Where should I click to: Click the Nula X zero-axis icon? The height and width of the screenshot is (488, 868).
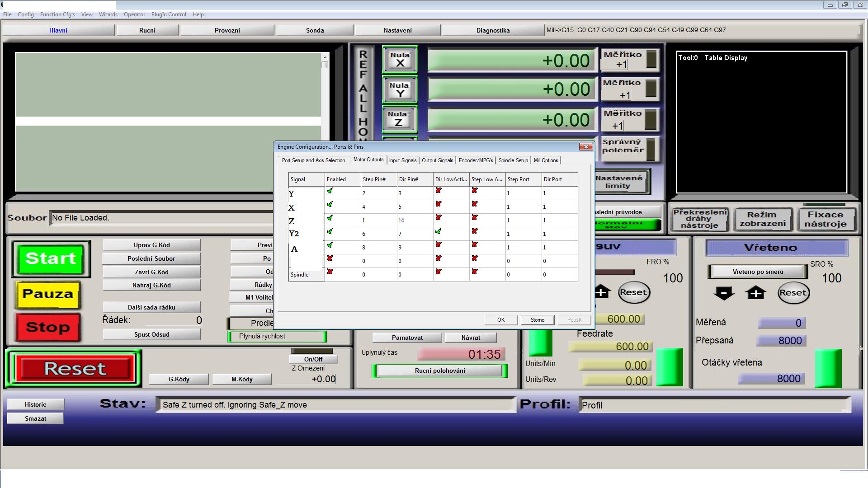click(400, 60)
